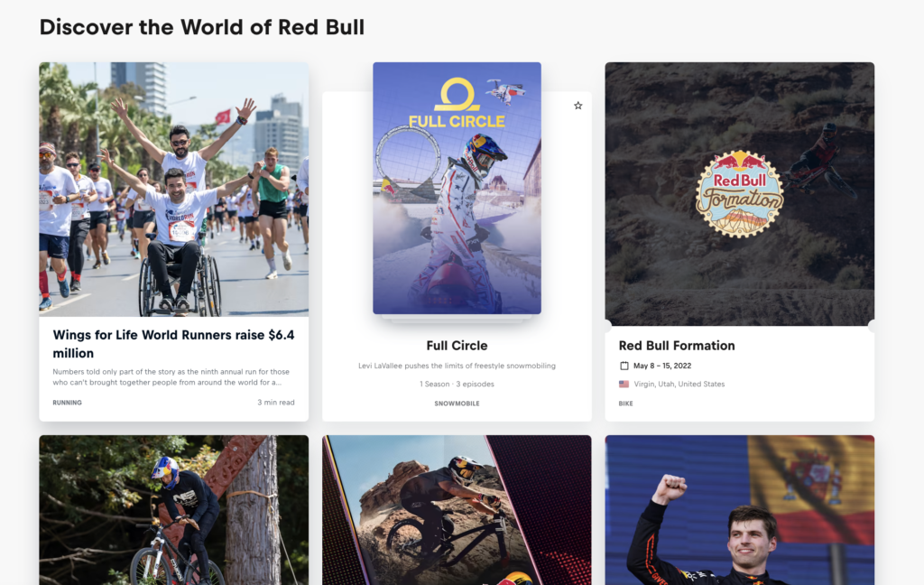Viewport: 924px width, 585px height.
Task: Click the United States flag icon
Action: coord(624,384)
